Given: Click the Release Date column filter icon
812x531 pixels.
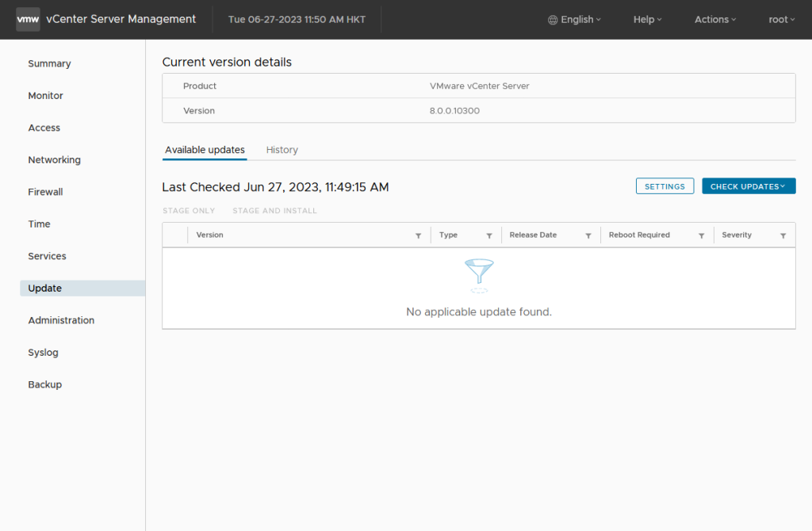Looking at the screenshot, I should click(588, 236).
